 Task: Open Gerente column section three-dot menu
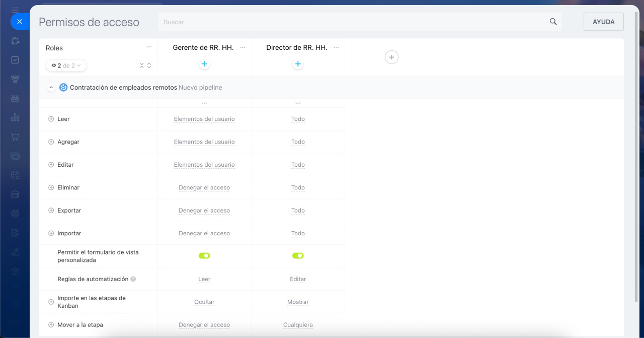tap(204, 103)
